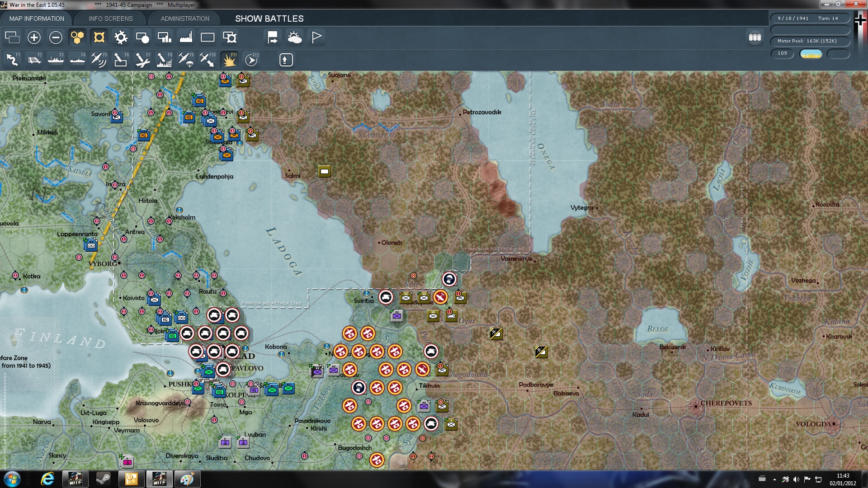The height and width of the screenshot is (488, 868).
Task: Adjust volume via the system tray speaker
Action: pyautogui.click(x=796, y=479)
